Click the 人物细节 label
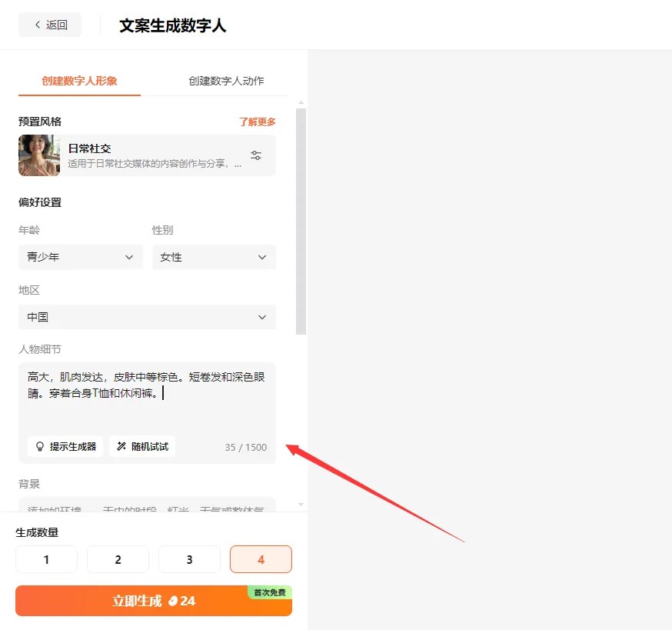 pos(40,349)
